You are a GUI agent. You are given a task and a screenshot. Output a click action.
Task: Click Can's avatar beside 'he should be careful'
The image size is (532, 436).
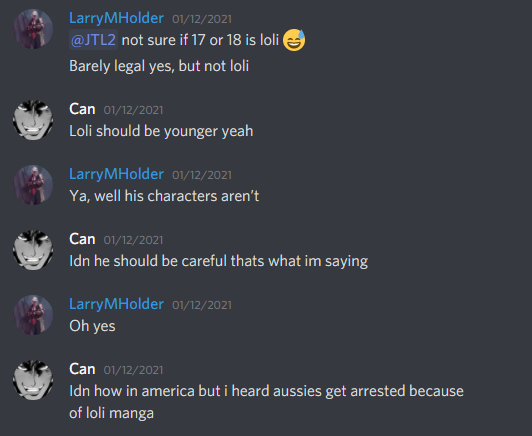coord(33,250)
